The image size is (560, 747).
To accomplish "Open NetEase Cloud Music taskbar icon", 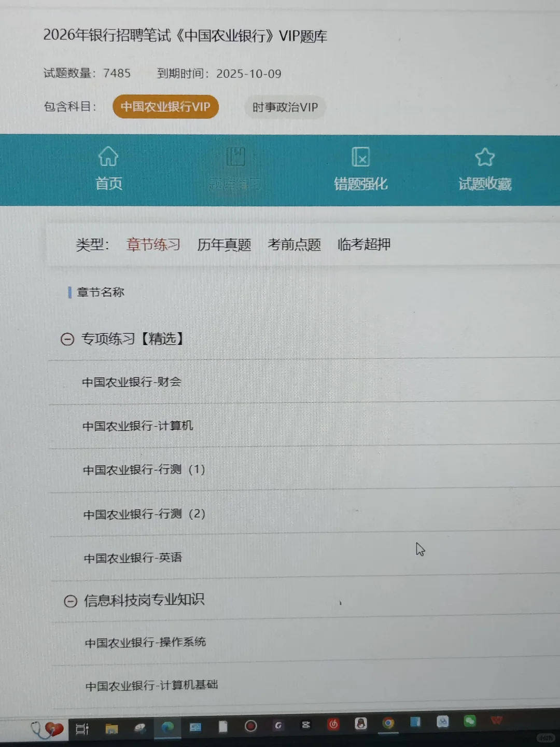I will [333, 724].
